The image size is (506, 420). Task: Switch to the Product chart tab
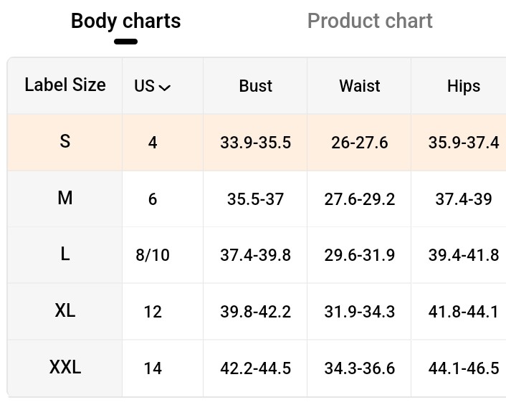pyautogui.click(x=370, y=21)
